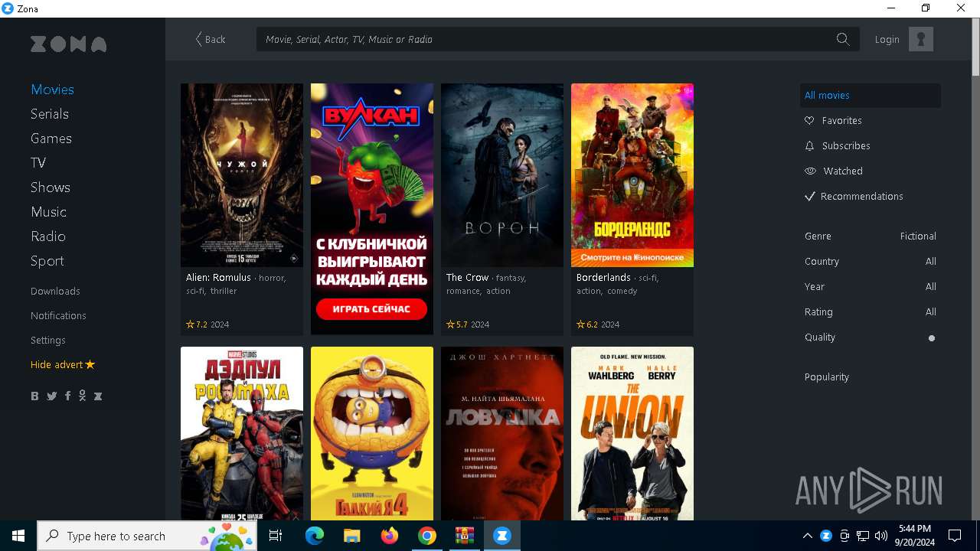Click the Favorites heart icon
Screen dimensions: 980x551
[x=809, y=121]
